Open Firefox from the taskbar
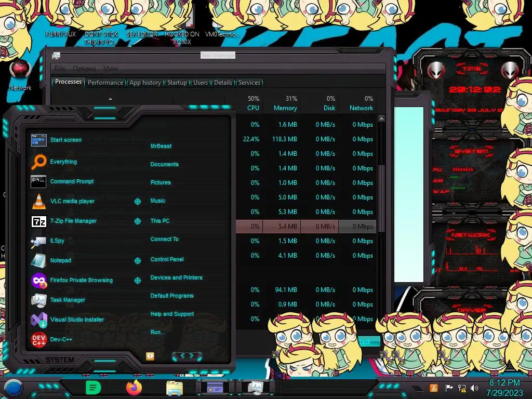Screen dimensions: 532x399 click(134, 388)
